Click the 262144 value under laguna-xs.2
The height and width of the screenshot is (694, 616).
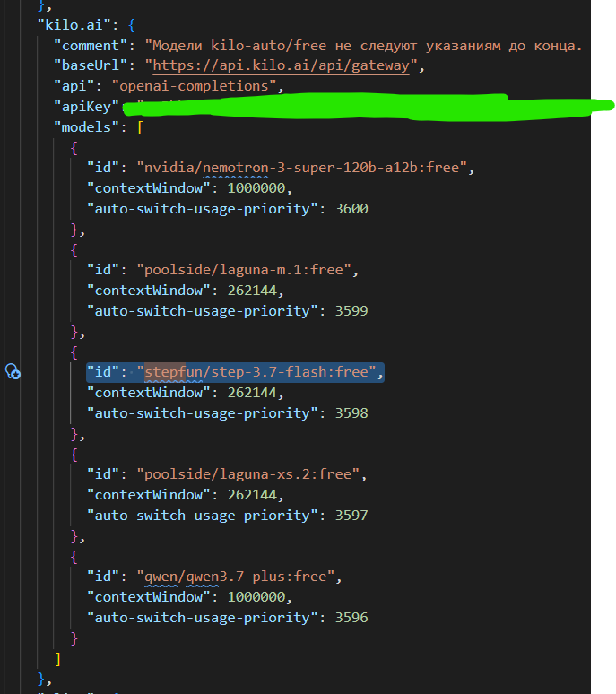coord(252,495)
